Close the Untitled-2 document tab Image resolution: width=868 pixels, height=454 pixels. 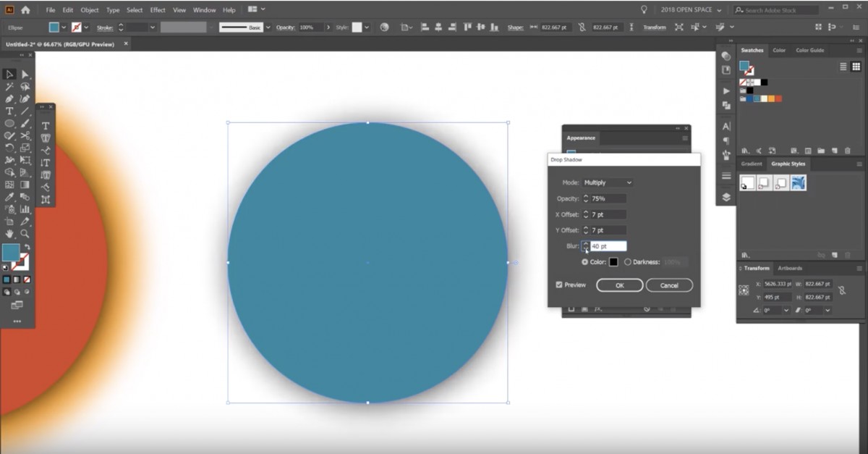point(126,43)
